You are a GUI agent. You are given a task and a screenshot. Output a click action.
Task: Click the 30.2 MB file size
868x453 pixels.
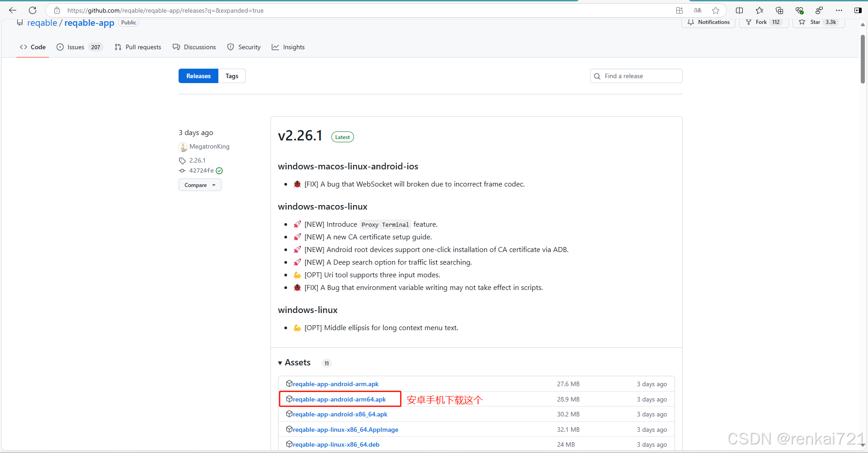568,414
